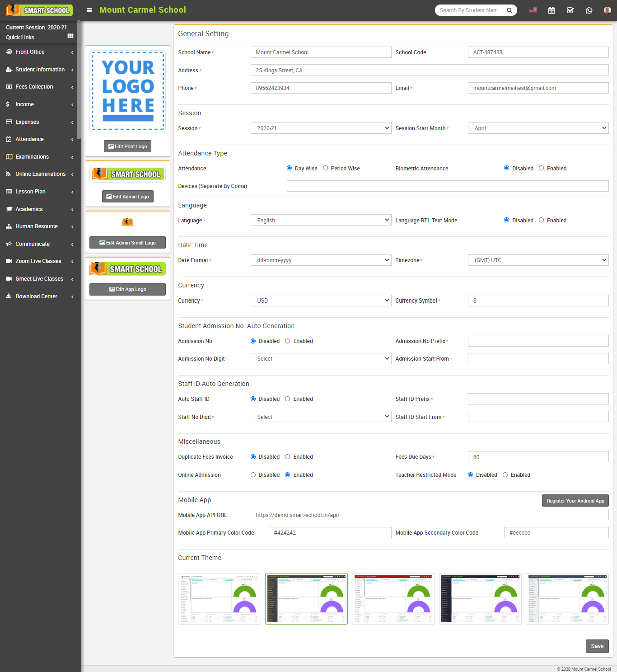The image size is (617, 672).
Task: Open the task checklist icon in header
Action: coord(570,10)
